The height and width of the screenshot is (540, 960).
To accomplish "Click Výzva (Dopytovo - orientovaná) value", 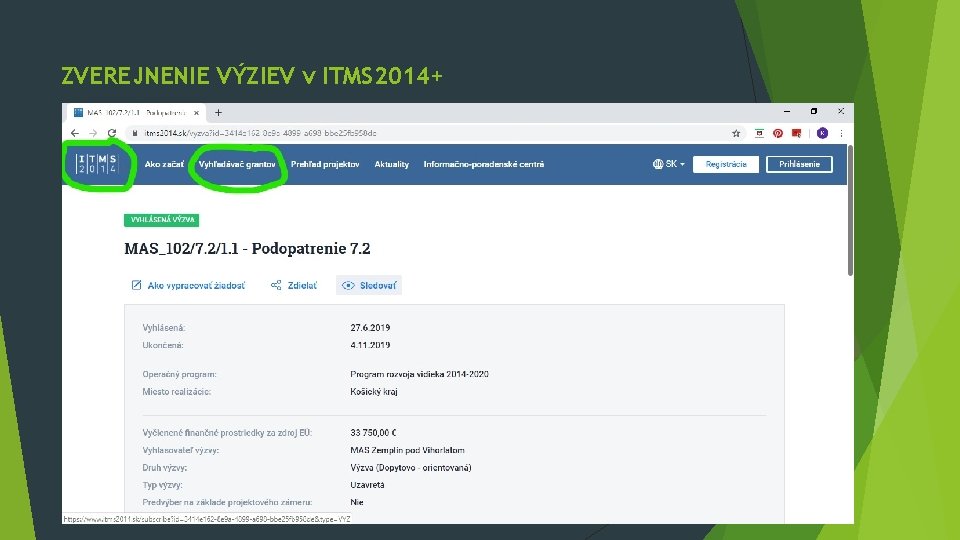I will click(411, 468).
